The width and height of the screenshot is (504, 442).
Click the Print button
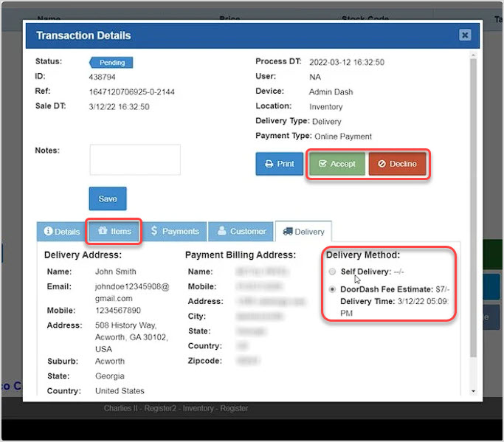point(279,164)
